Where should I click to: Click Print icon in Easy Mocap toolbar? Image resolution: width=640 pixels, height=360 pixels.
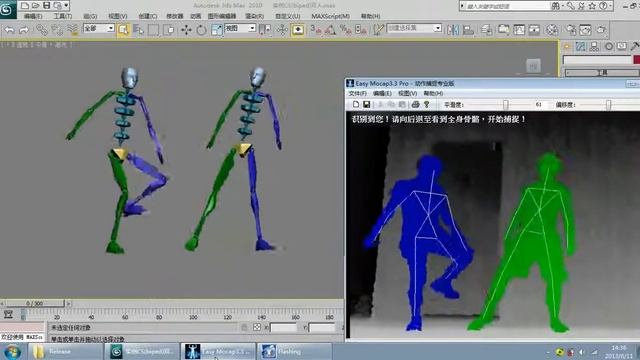tap(416, 104)
